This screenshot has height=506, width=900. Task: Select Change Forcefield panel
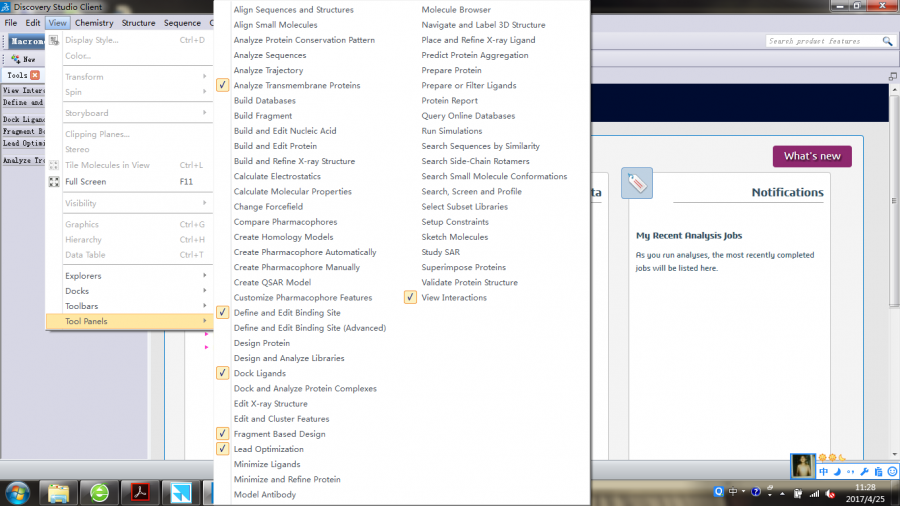(x=268, y=207)
